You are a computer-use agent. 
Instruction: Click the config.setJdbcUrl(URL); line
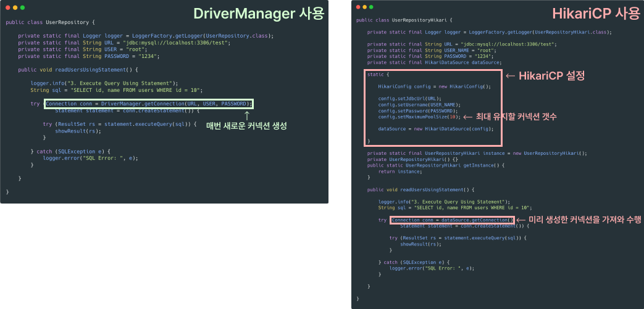point(410,99)
